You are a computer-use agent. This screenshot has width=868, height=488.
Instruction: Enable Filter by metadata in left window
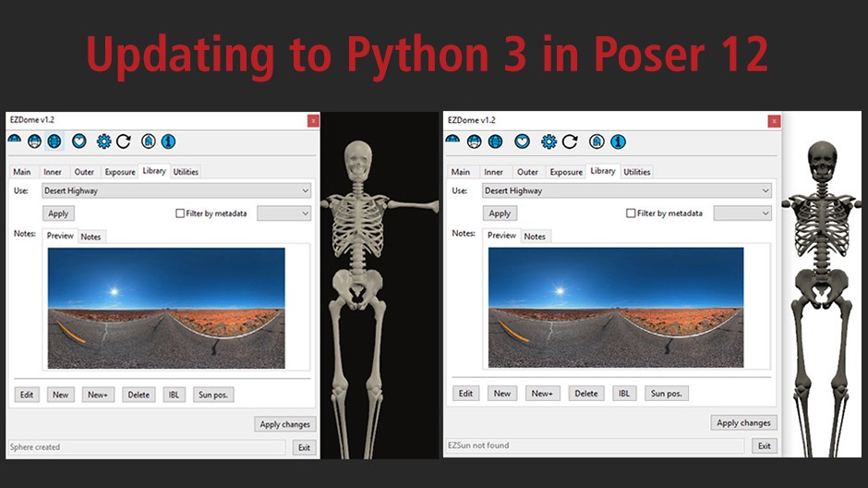point(180,213)
